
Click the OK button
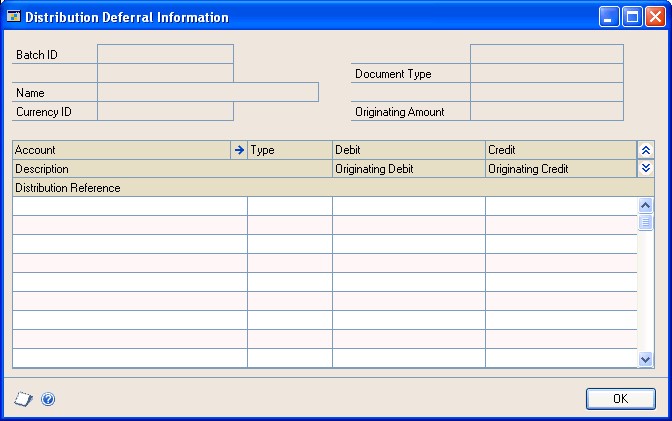click(x=621, y=399)
